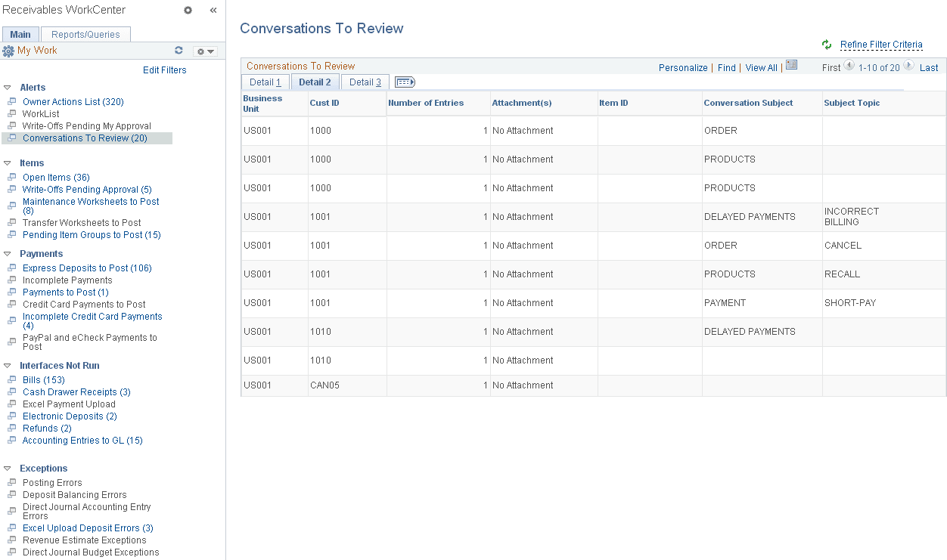Click the Find link
Image resolution: width=947 pixels, height=560 pixels.
pyautogui.click(x=727, y=67)
